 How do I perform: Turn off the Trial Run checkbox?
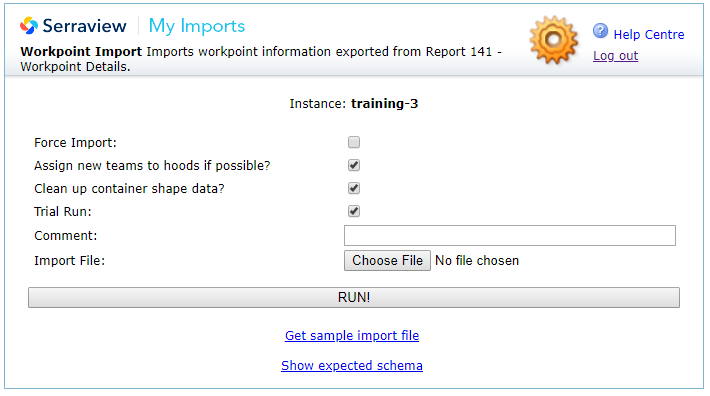354,211
